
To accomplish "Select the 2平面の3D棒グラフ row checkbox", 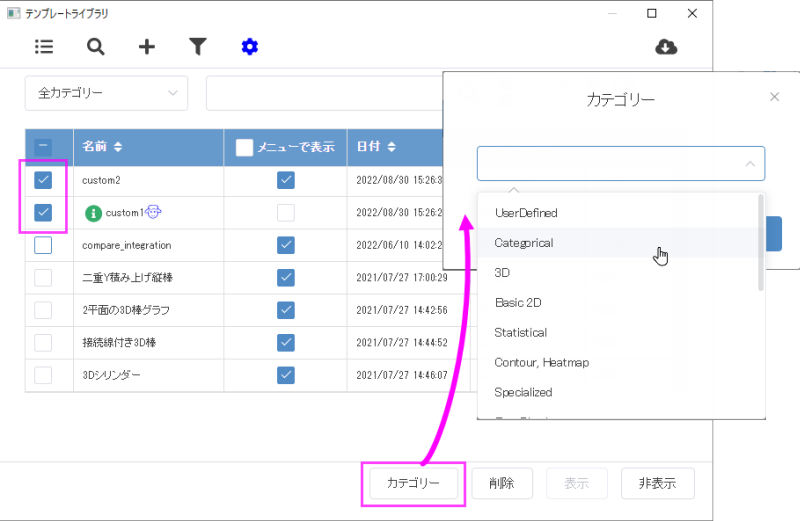I will pos(43,310).
